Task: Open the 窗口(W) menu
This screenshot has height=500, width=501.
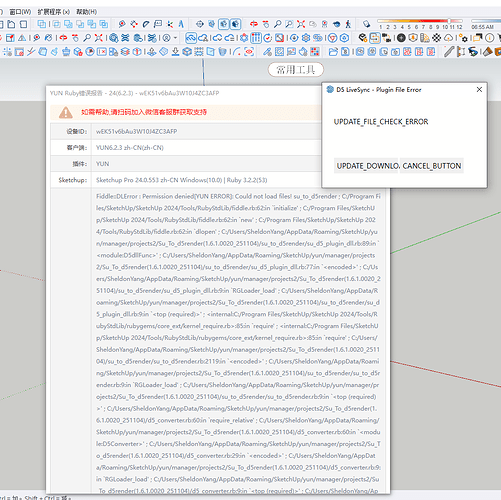Action: [20, 12]
